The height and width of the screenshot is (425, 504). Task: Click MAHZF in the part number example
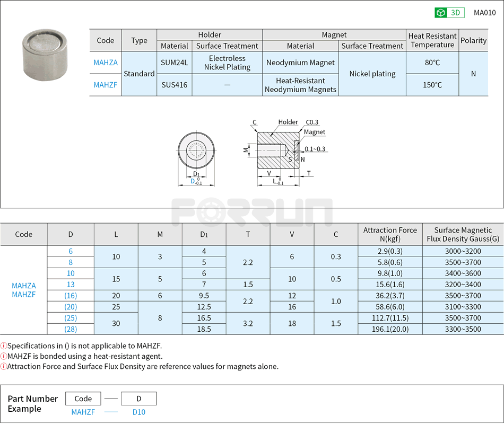point(83,412)
